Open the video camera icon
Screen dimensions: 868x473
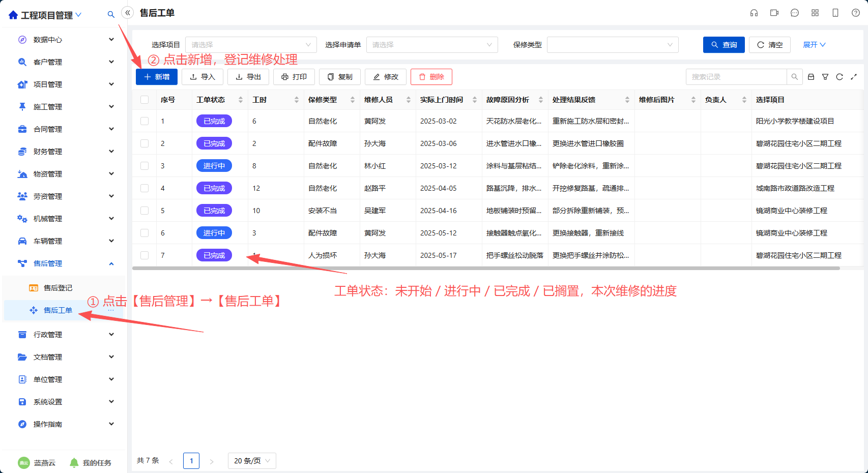tap(774, 13)
